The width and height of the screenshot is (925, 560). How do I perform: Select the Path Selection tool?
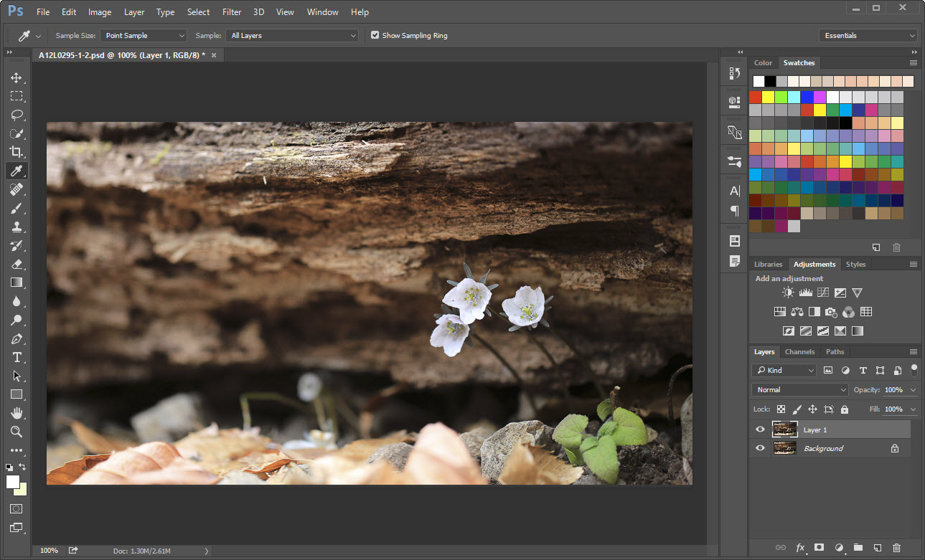[16, 376]
